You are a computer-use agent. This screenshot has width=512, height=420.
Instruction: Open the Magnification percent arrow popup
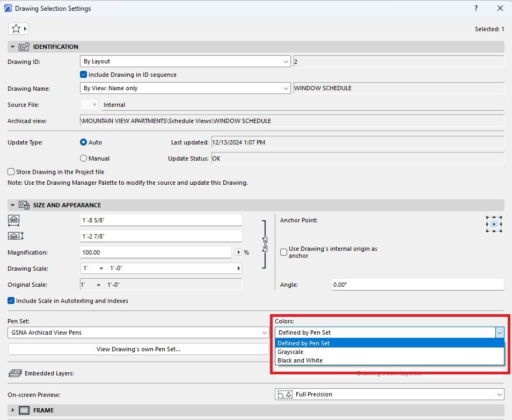pos(238,252)
